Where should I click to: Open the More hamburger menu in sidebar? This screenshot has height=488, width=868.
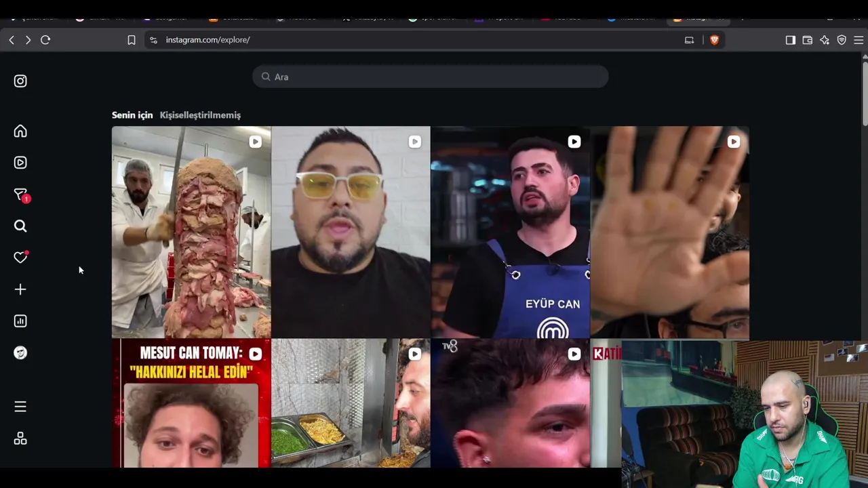coord(20,407)
